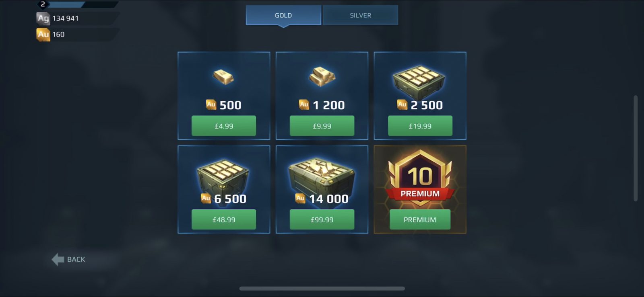Viewport: 644px width, 297px height.
Task: Select the 2 500 gold crate image
Action: tap(419, 82)
